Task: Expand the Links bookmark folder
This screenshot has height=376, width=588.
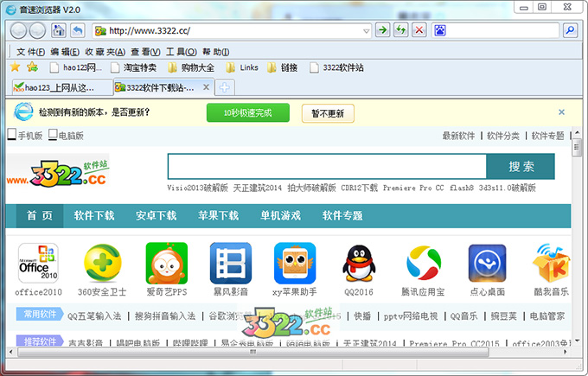Action: point(242,67)
